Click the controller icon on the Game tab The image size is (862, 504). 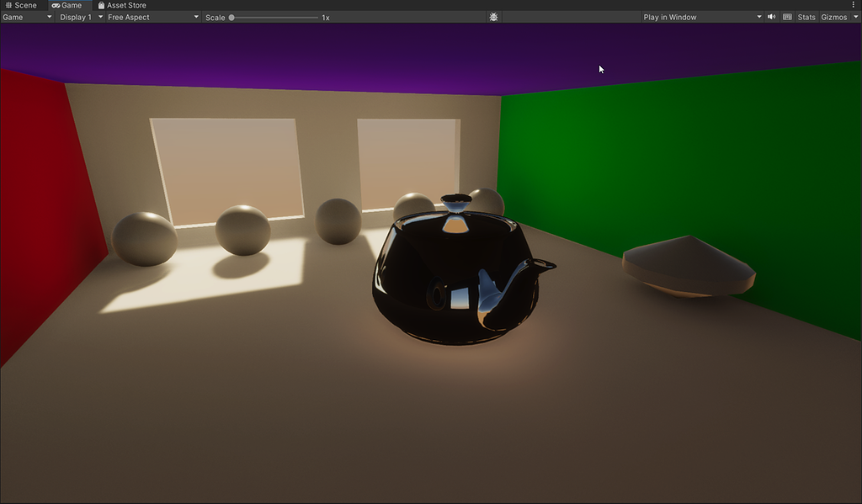55,4
